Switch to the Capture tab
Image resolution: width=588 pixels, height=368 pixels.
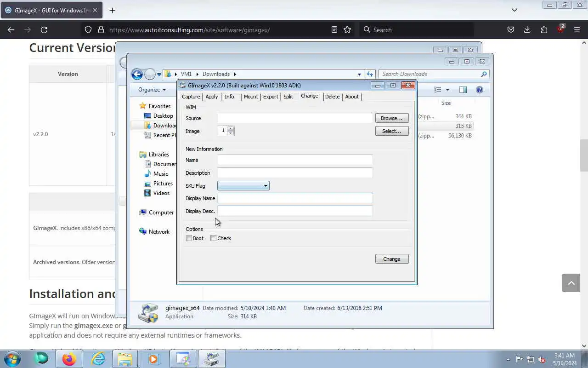[191, 97]
